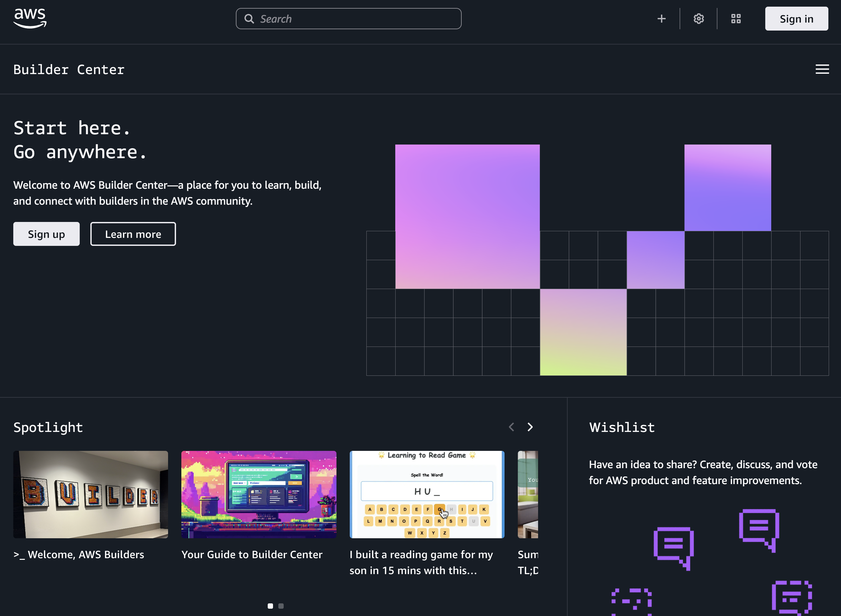This screenshot has width=841, height=616.
Task: Click the search magnifier icon
Action: (x=249, y=19)
